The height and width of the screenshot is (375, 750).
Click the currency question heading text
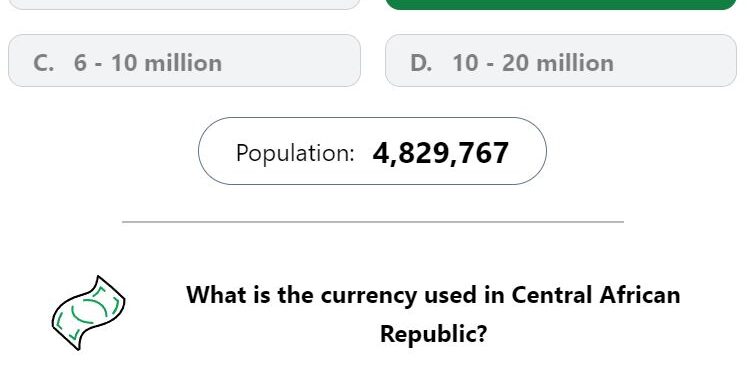(433, 314)
